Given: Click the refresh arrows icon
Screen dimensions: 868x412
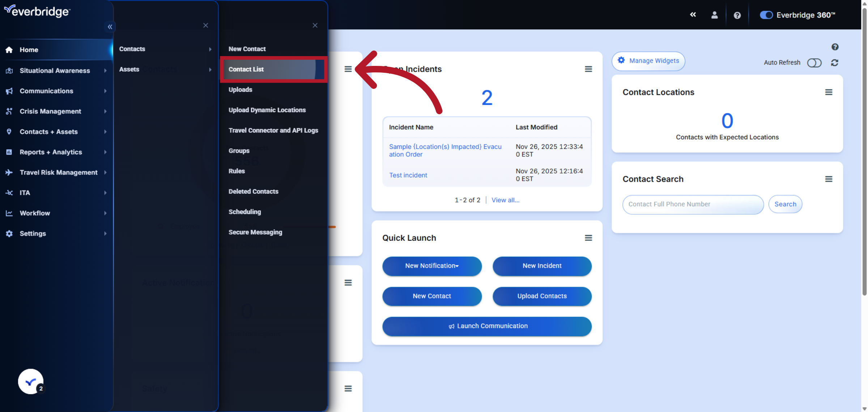Looking at the screenshot, I should (834, 63).
